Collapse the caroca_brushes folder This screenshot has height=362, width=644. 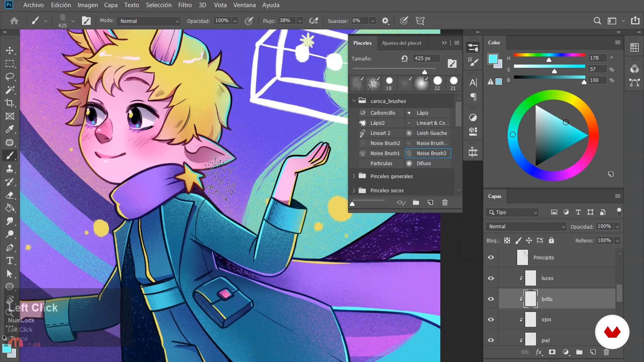(354, 101)
